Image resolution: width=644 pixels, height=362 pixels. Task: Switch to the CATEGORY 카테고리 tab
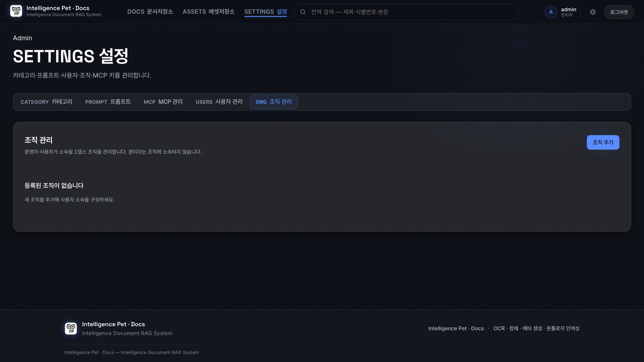click(x=46, y=102)
